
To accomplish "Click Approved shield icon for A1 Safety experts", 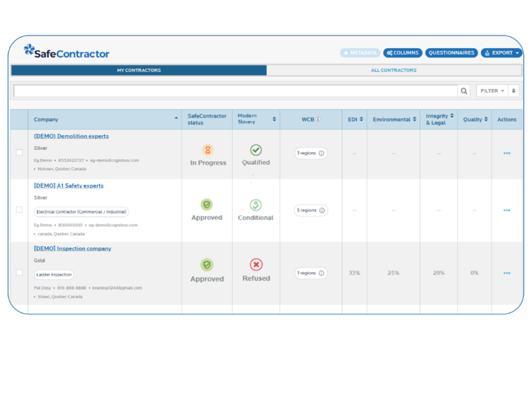I will [207, 205].
